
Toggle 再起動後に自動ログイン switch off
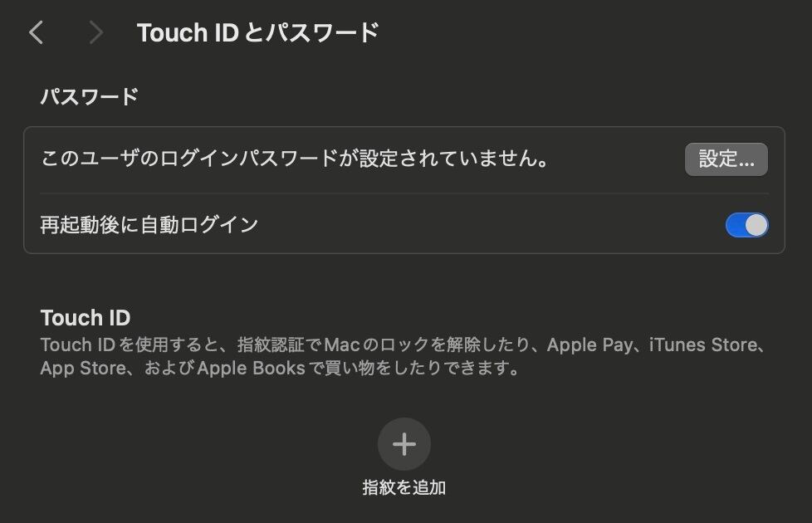point(746,225)
